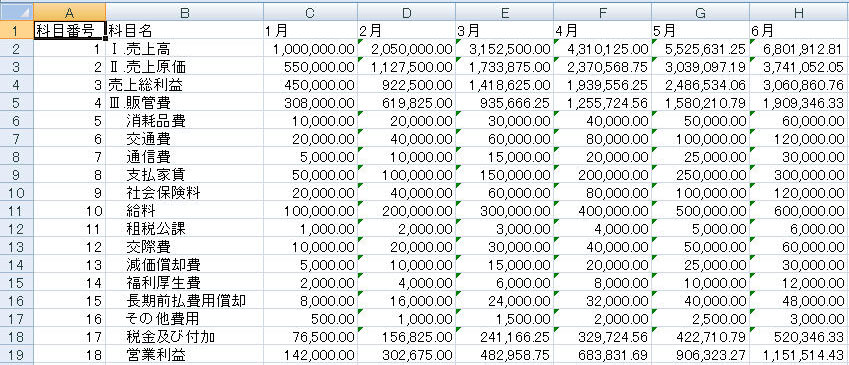Select column G header
Viewport: 849px width, 365px height.
pos(700,11)
